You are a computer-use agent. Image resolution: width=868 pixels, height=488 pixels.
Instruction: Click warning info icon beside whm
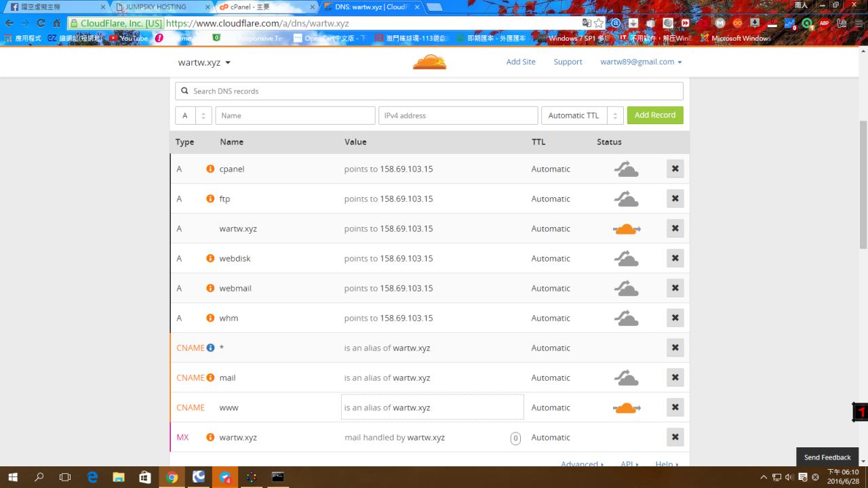coord(210,318)
